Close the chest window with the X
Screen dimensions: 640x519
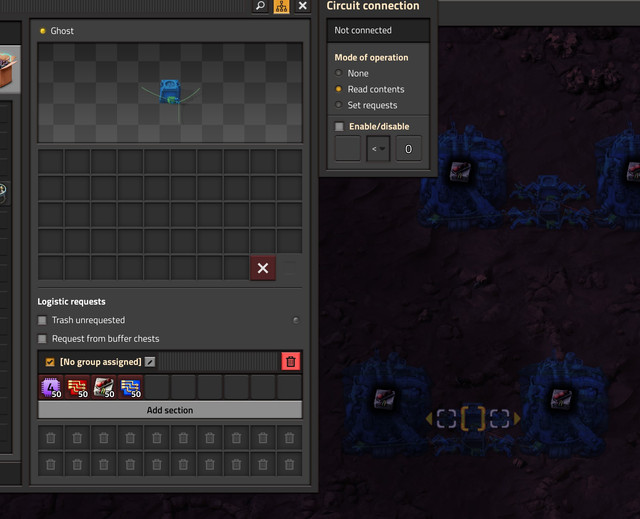pyautogui.click(x=302, y=6)
